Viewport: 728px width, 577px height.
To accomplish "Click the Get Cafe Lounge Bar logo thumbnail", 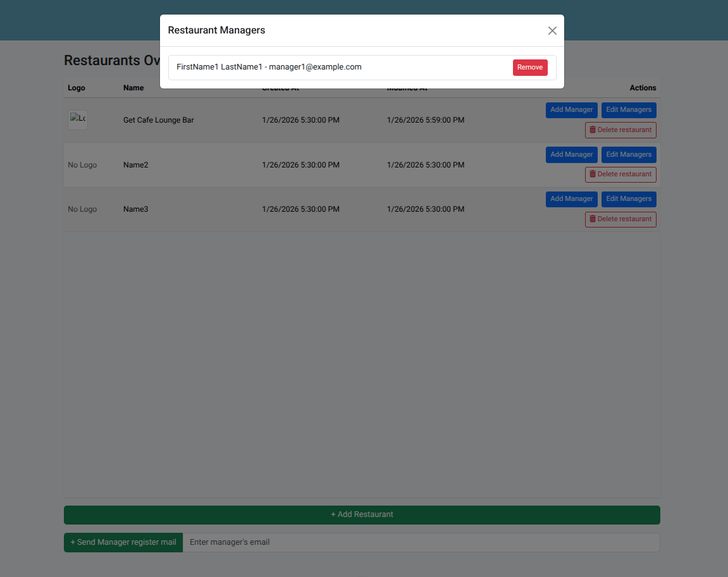I will (78, 120).
